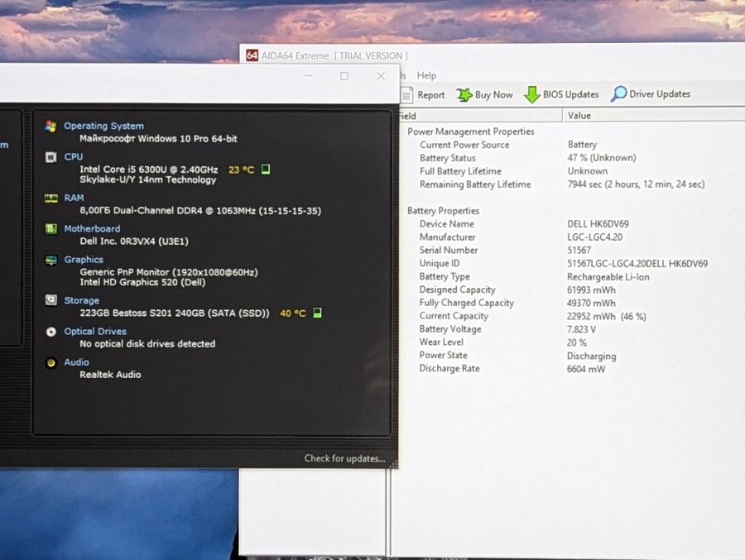Click the RAM module icon in Speccy

(50, 198)
